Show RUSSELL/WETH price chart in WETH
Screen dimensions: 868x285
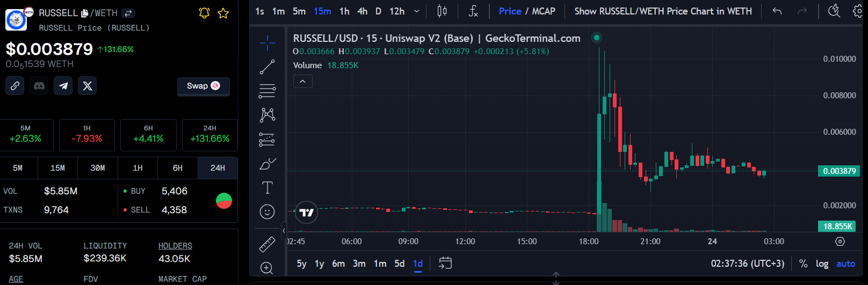663,11
